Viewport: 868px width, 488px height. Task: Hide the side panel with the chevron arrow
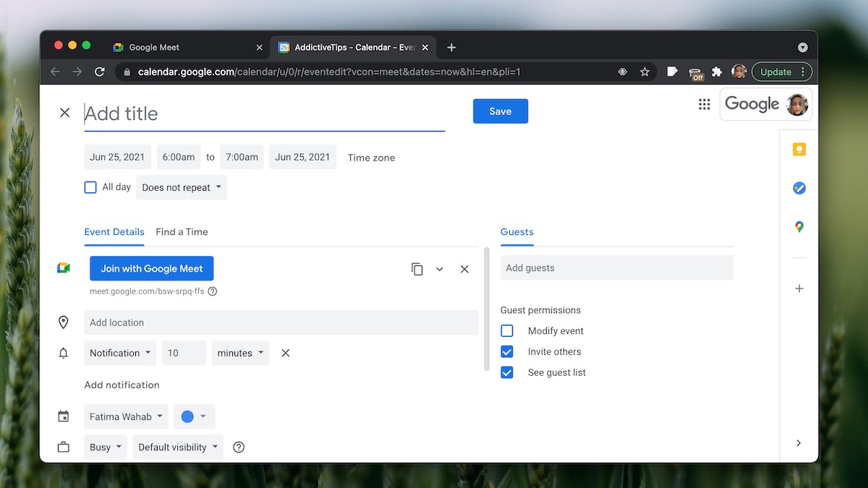point(799,443)
